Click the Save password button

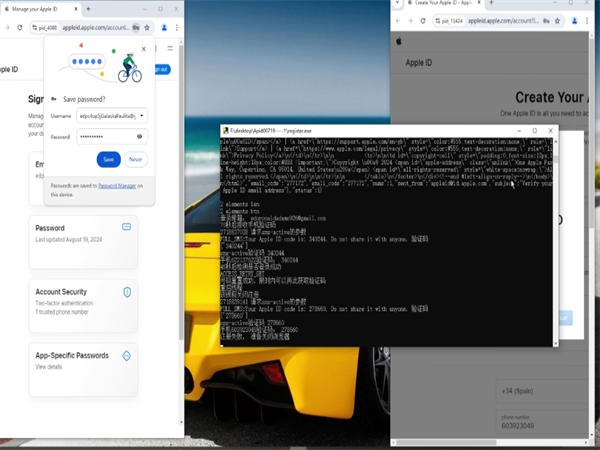click(108, 159)
